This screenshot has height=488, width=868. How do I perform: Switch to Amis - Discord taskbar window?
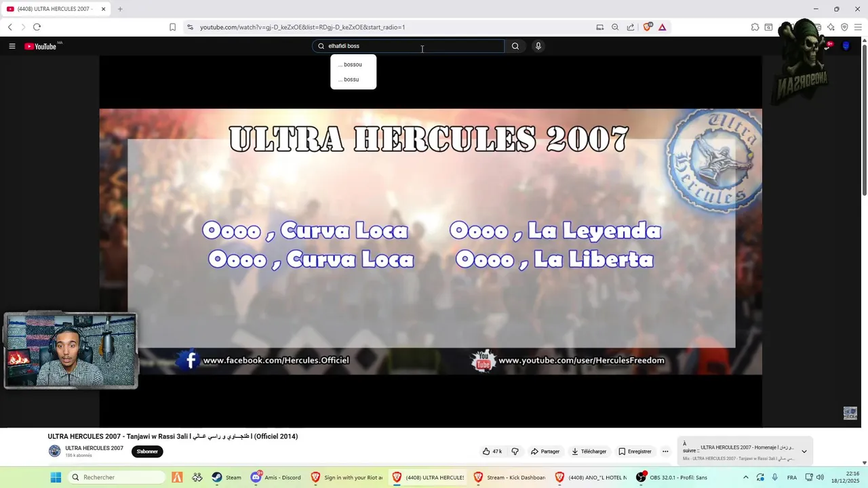pos(276,477)
